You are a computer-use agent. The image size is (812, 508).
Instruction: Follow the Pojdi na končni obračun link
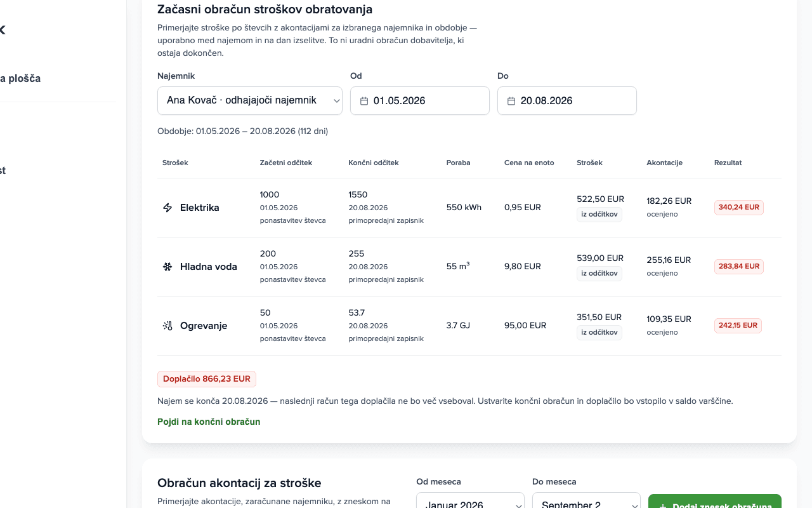[209, 422]
